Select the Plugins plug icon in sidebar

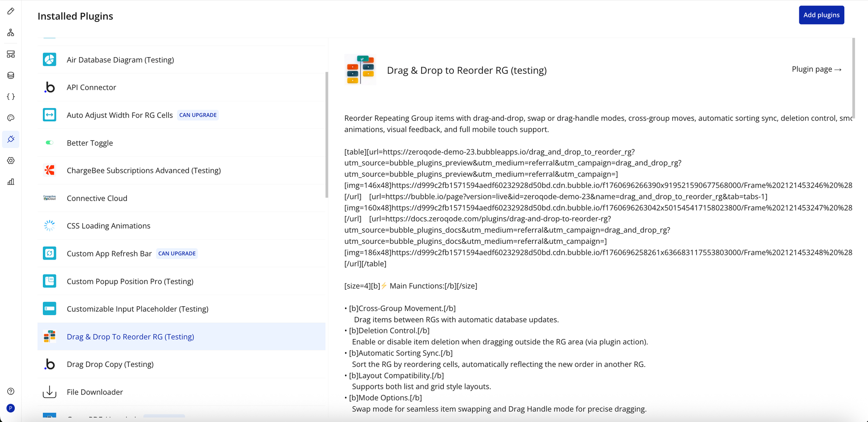click(11, 139)
